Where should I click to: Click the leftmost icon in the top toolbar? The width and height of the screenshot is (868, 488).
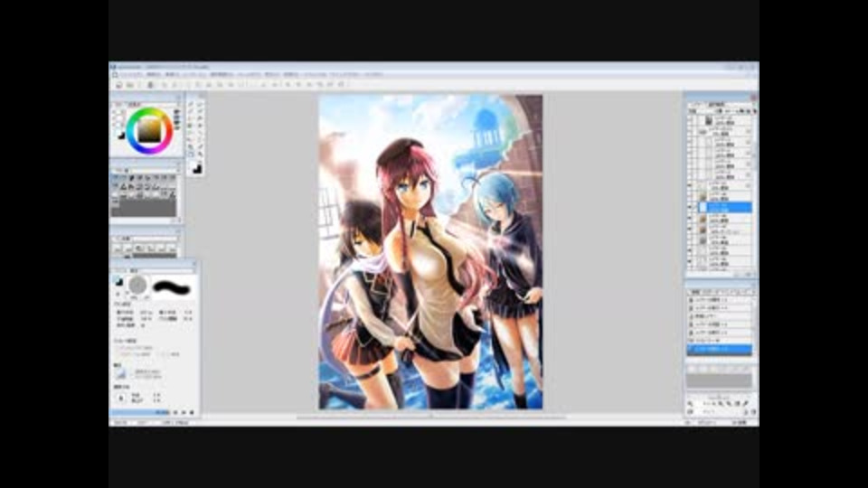point(118,85)
